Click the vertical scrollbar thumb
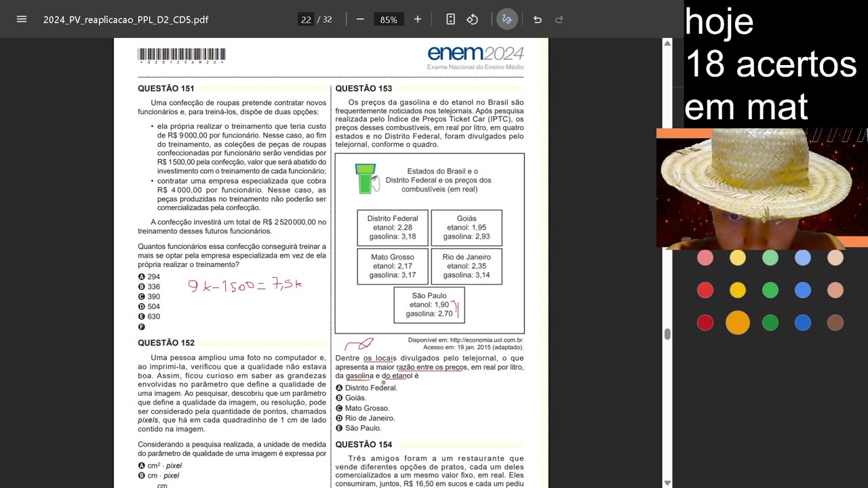Screen dimensions: 868x488 (667, 334)
